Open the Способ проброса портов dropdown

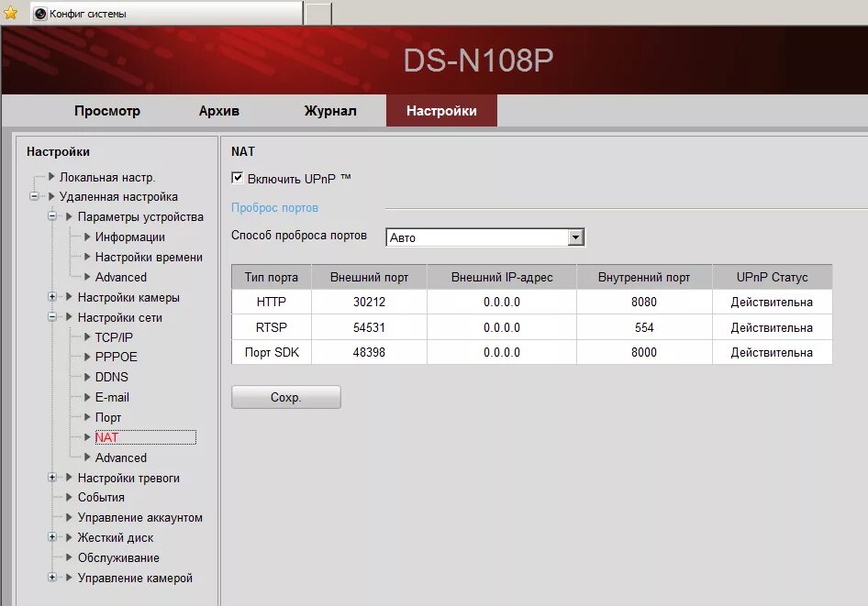485,237
